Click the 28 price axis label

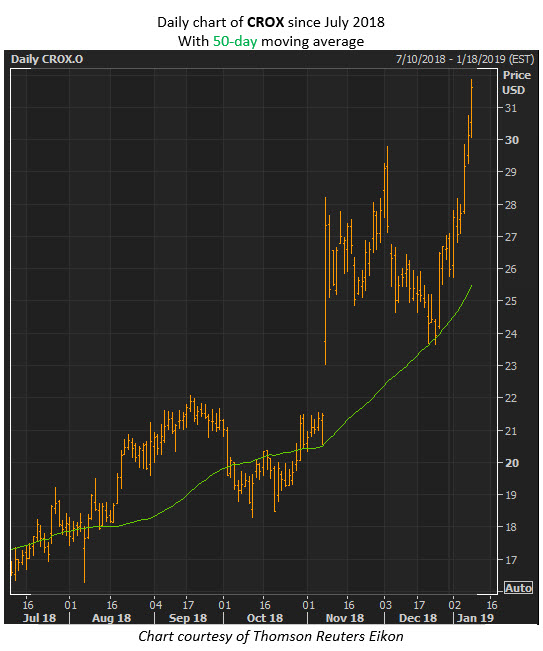click(511, 205)
